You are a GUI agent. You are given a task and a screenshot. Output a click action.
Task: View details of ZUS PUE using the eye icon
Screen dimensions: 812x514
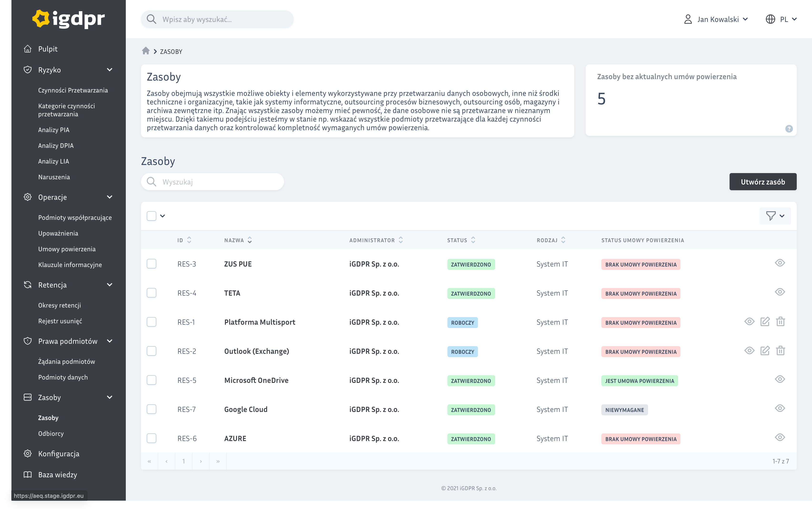point(780,263)
